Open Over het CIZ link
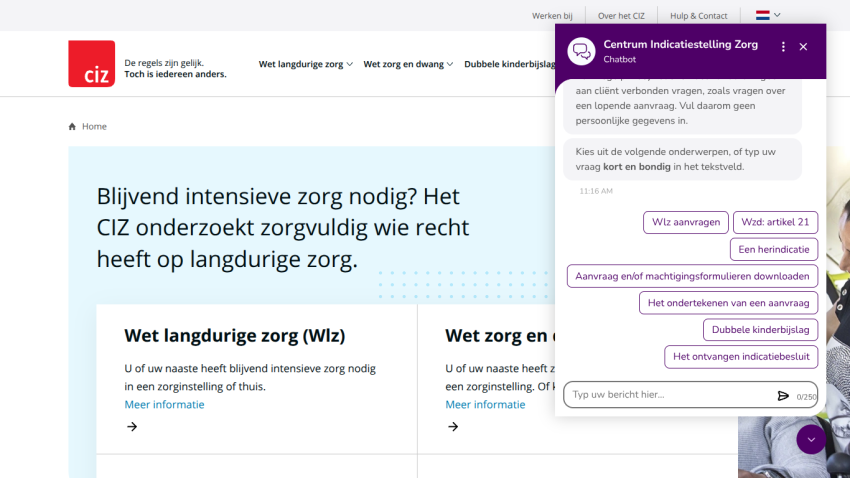850x478 pixels. pyautogui.click(x=621, y=16)
